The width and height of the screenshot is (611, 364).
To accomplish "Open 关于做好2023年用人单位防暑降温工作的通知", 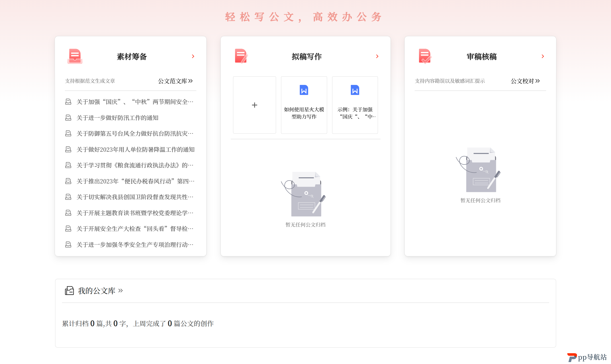I will (x=136, y=149).
